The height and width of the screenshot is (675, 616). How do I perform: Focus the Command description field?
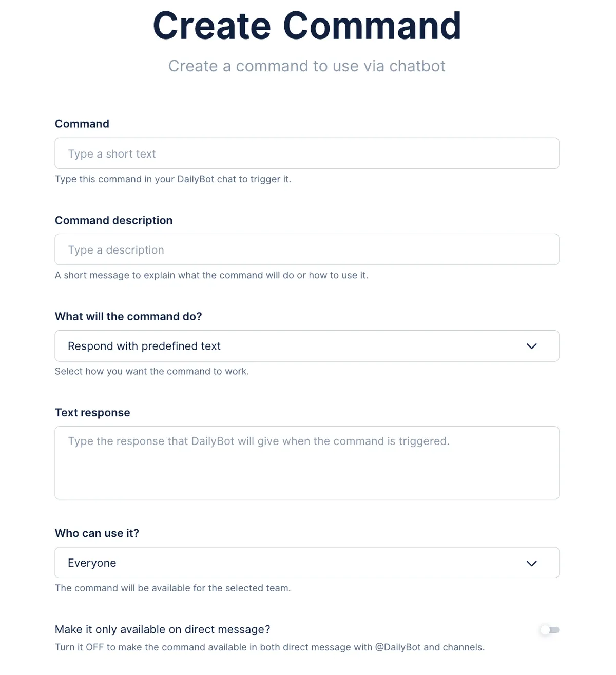pyautogui.click(x=306, y=250)
